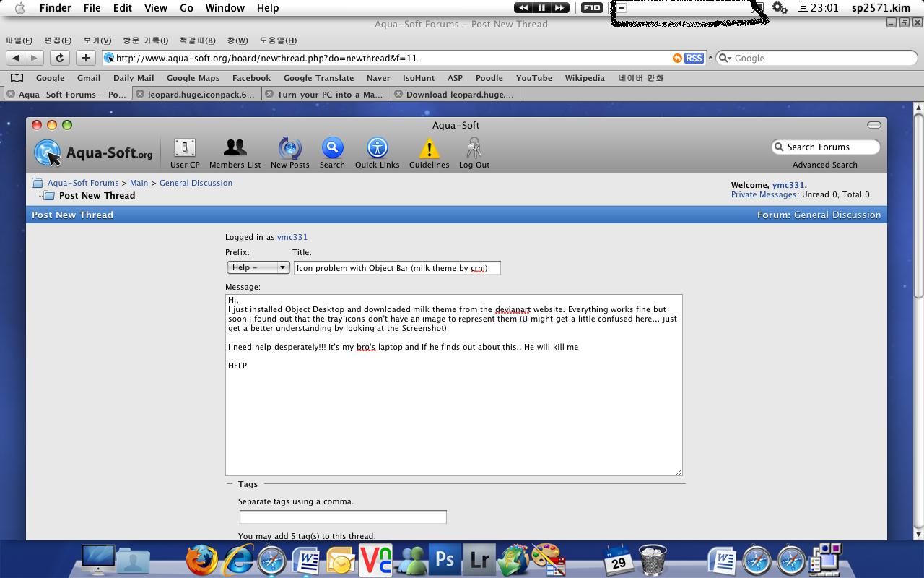Open the 파일(F) browser menu
924x578 pixels.
(19, 40)
